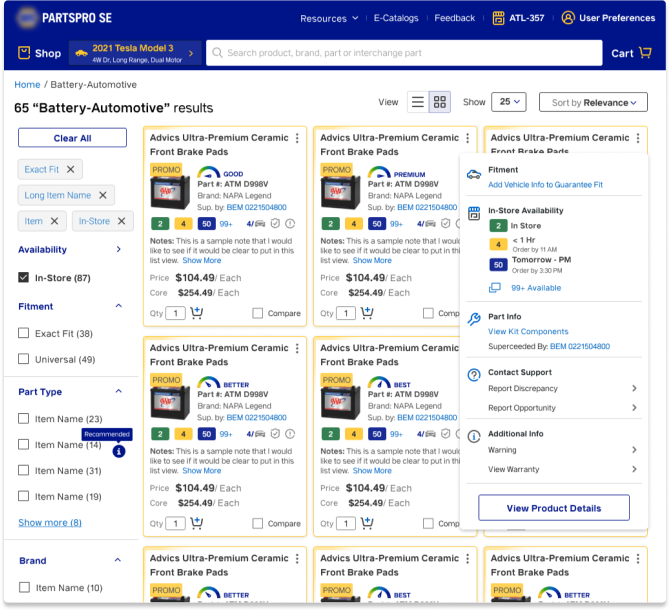Remove the Long Item Name filter chip
This screenshot has width=670, height=611.
103,195
